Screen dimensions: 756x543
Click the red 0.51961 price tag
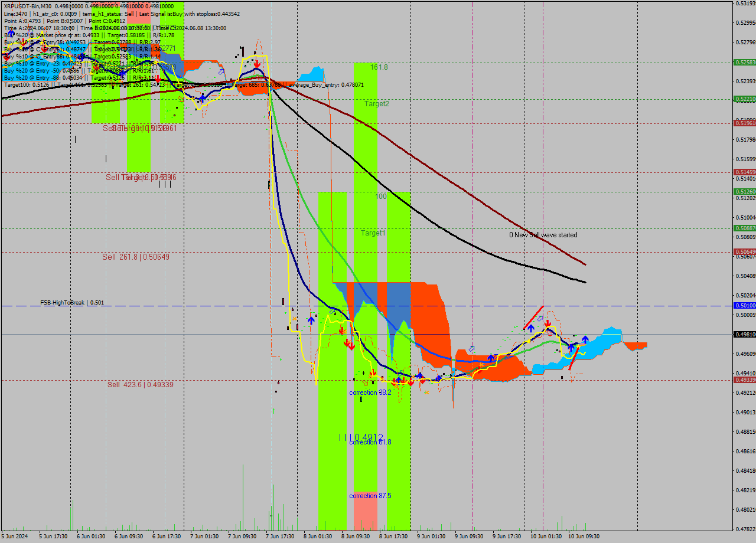tap(744, 123)
